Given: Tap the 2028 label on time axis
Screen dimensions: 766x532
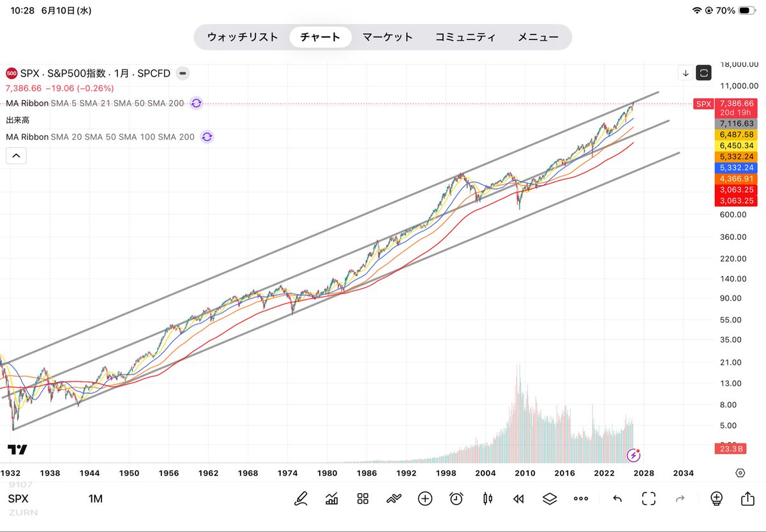Looking at the screenshot, I should (643, 473).
